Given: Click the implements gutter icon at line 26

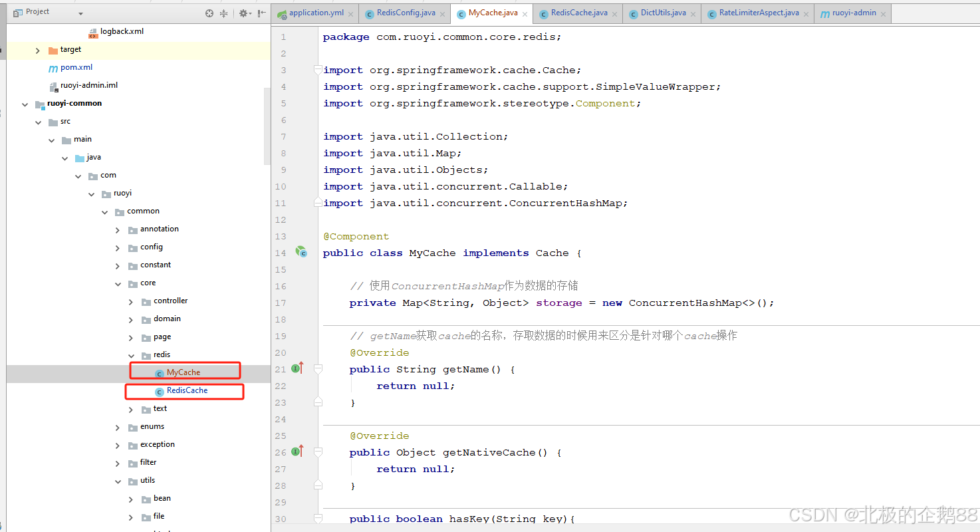Looking at the screenshot, I should (x=297, y=452).
